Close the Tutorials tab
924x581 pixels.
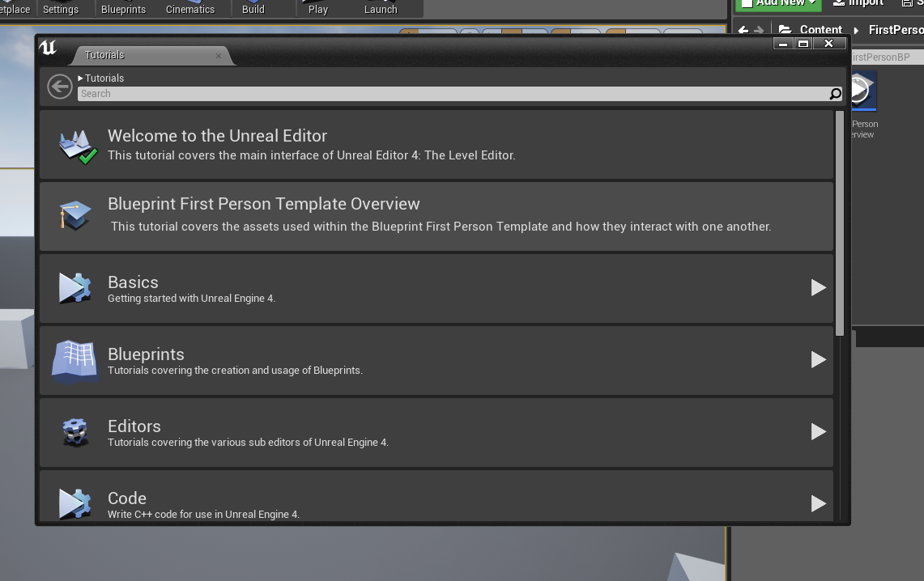pos(219,55)
